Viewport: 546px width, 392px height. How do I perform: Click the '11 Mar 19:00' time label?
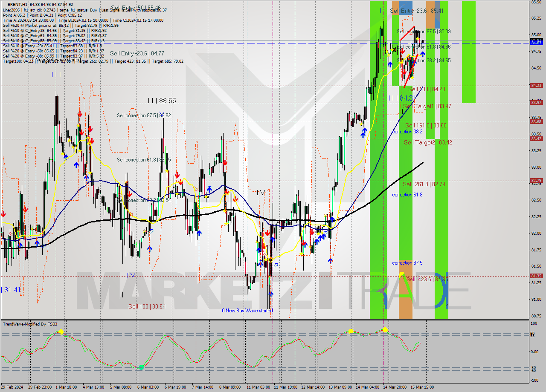[285, 387]
